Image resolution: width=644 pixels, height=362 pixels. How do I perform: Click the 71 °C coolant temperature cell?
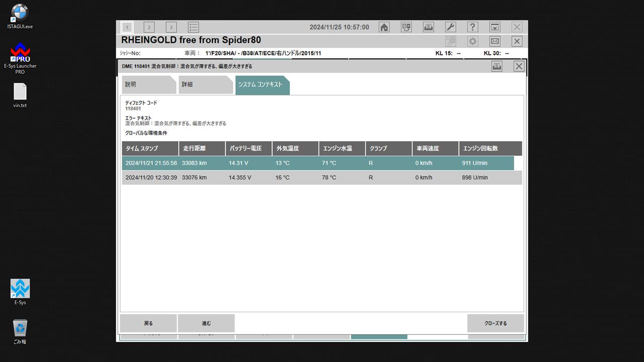(x=329, y=163)
